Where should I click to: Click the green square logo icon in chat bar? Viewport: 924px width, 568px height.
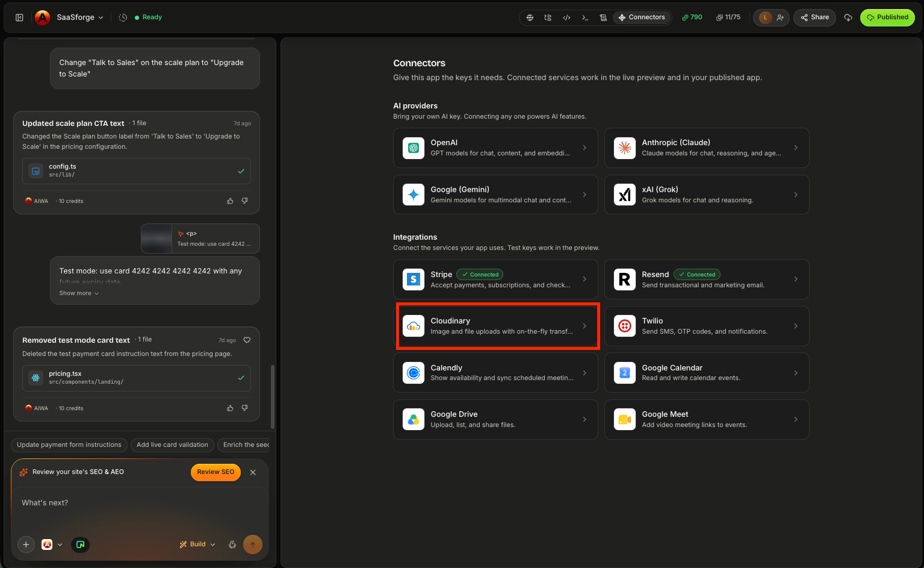click(x=80, y=545)
